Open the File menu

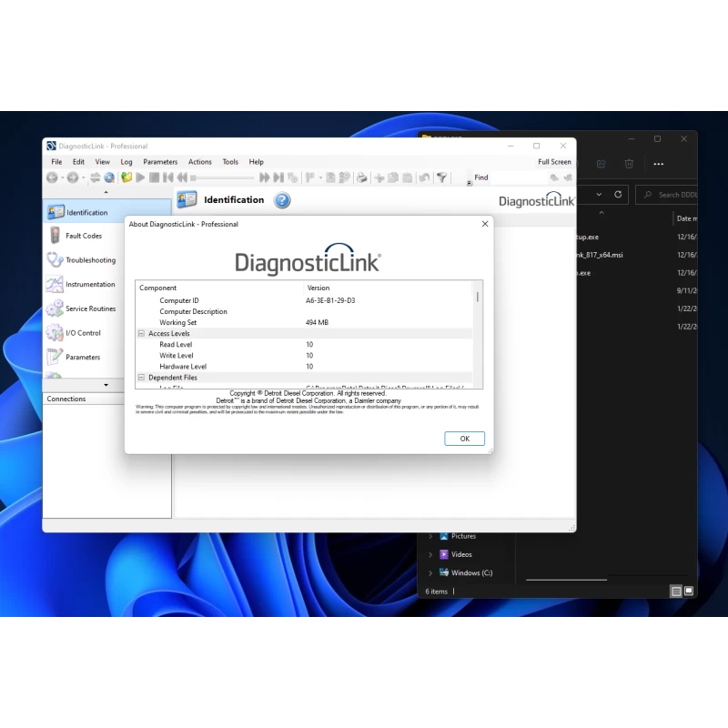[x=56, y=162]
